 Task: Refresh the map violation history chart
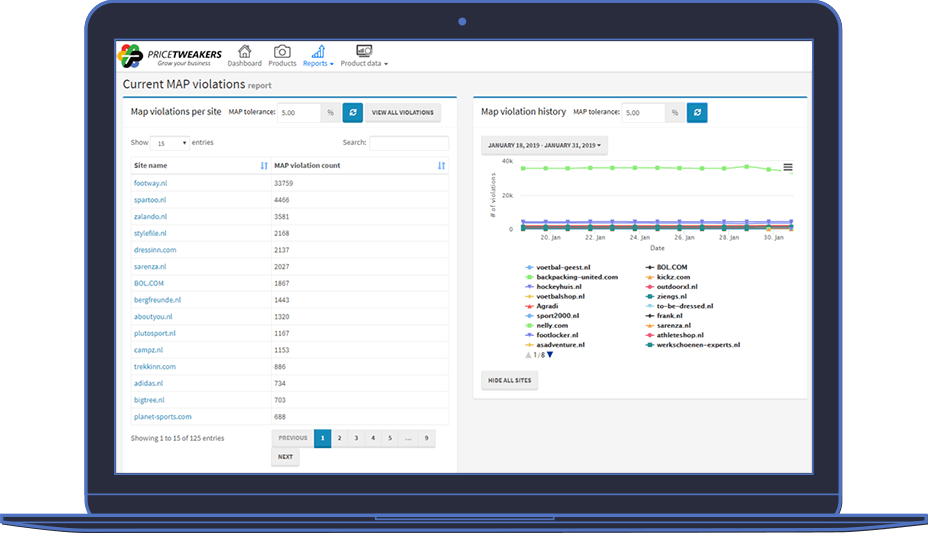[x=697, y=113]
